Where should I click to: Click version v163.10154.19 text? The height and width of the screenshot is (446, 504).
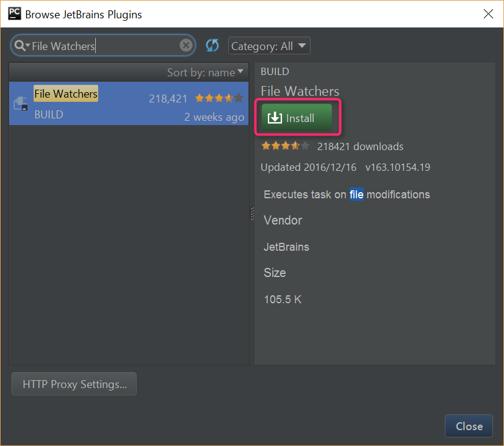(x=398, y=167)
